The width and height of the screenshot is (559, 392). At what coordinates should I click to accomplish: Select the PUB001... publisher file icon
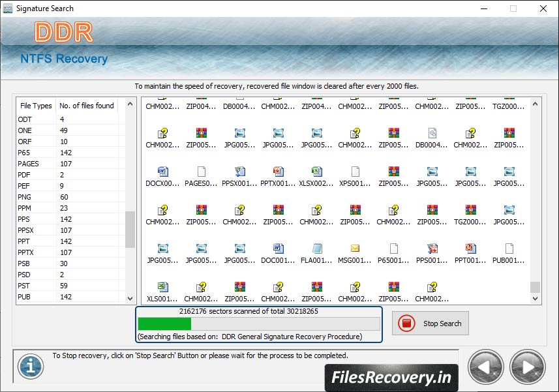click(509, 249)
